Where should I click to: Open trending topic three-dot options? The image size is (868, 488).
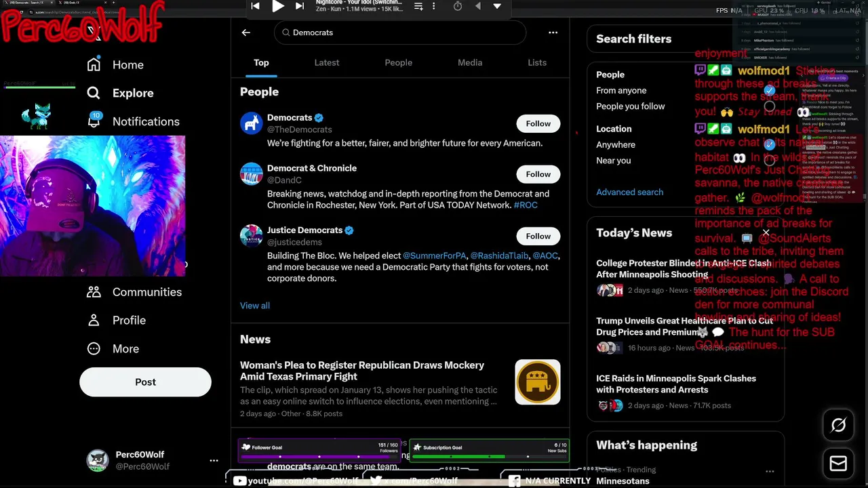click(x=770, y=471)
